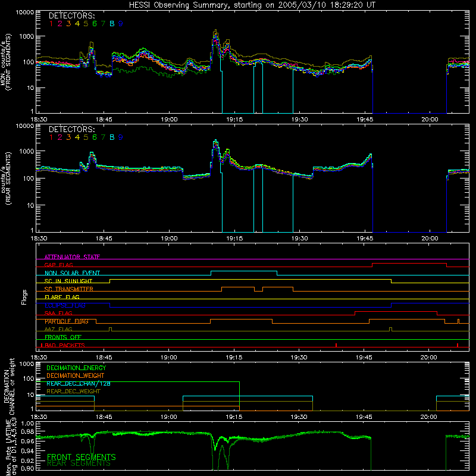Select yellow detector '4' in front segments legend
476x476 pixels.
point(77,24)
